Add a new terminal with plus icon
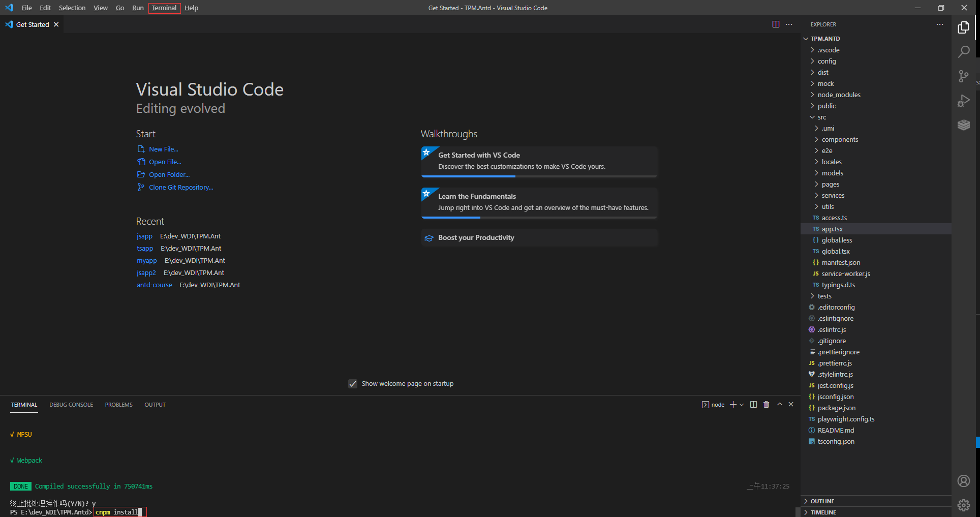 (x=733, y=405)
